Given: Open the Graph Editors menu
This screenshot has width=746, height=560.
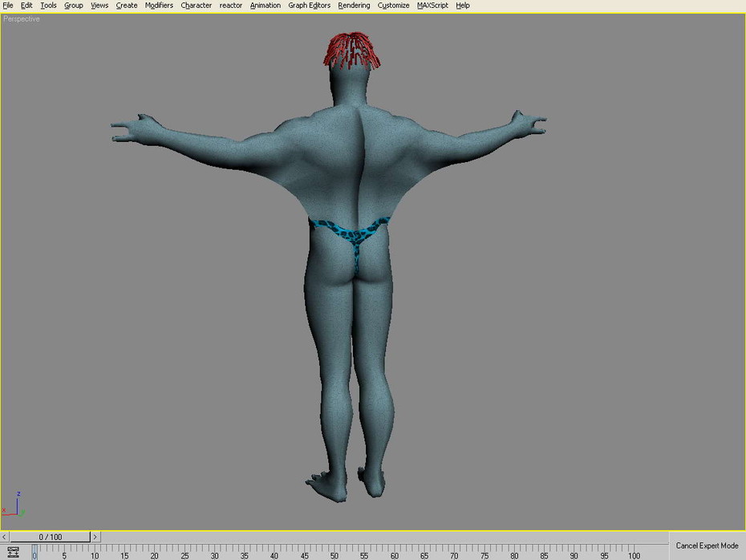Looking at the screenshot, I should pyautogui.click(x=310, y=6).
